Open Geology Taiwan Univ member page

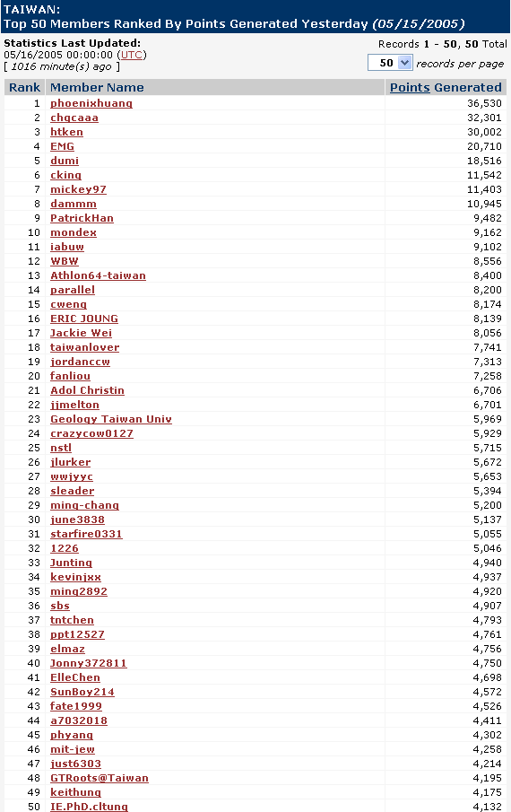click(110, 419)
